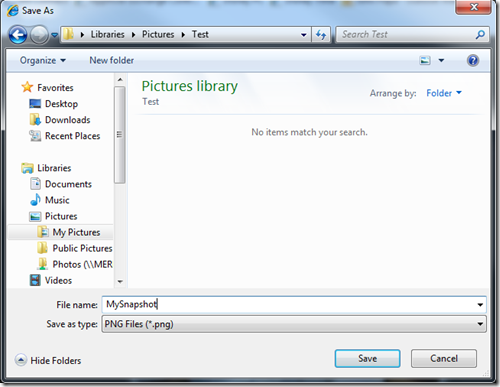Select Favorites in the navigation pane
This screenshot has height=387, width=500.
(55, 88)
